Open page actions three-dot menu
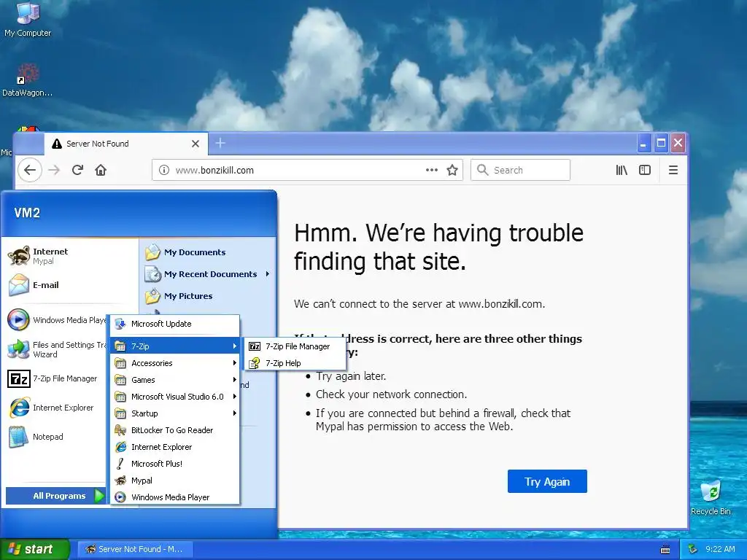The width and height of the screenshot is (747, 560). point(432,170)
